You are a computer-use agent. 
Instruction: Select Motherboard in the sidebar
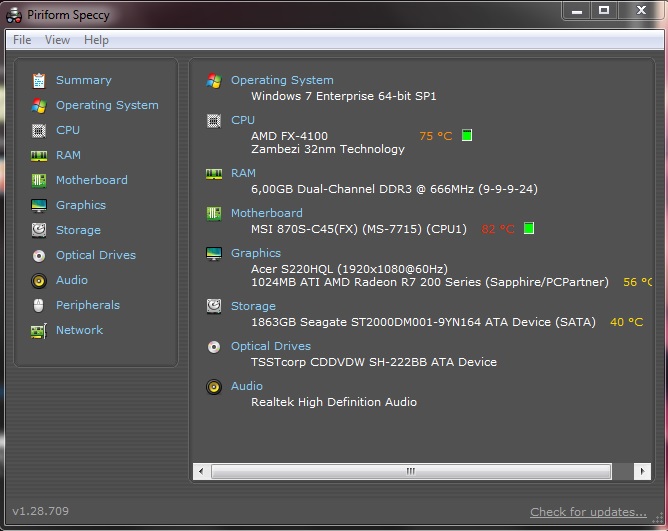pyautogui.click(x=92, y=180)
